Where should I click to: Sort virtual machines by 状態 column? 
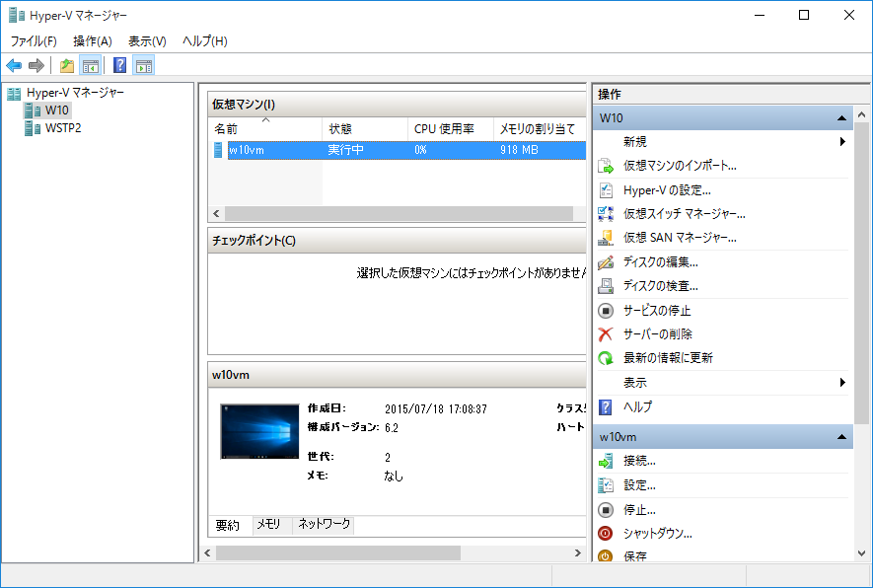click(365, 129)
